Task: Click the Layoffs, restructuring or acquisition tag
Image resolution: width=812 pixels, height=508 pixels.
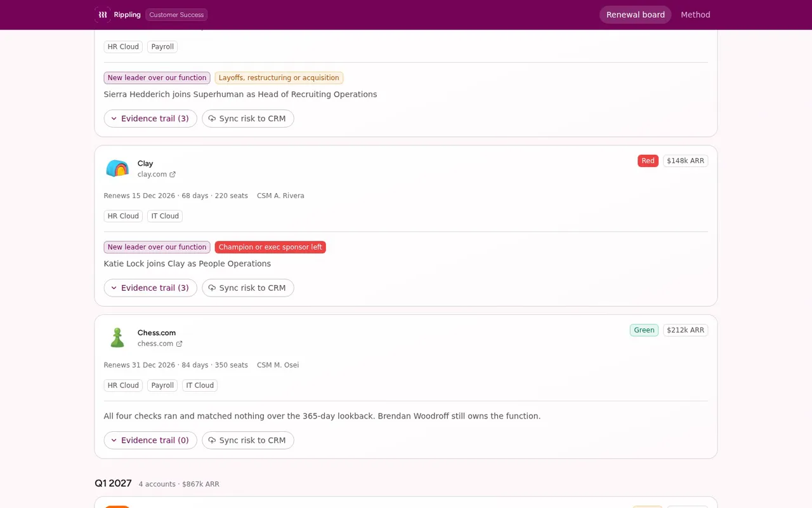Action: (279, 78)
